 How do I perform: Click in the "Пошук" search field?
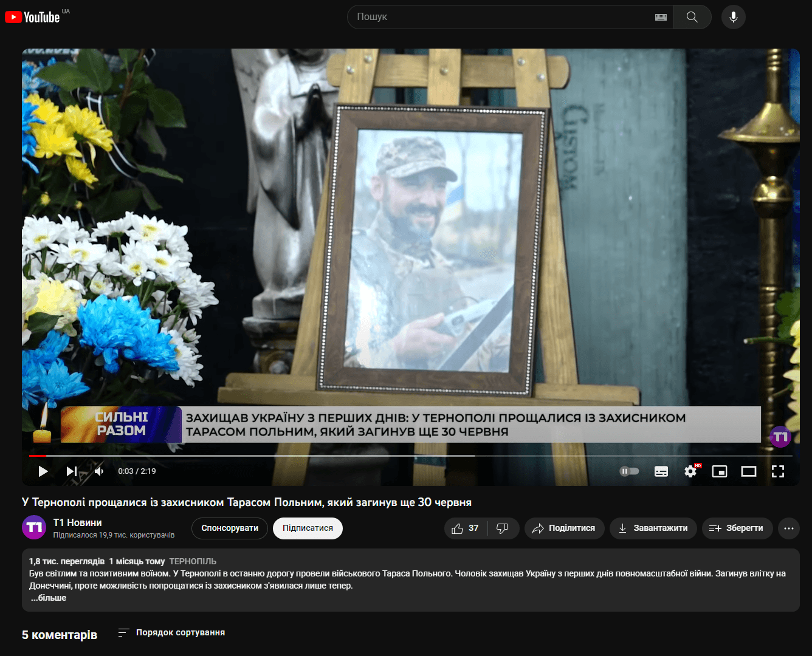click(x=498, y=17)
